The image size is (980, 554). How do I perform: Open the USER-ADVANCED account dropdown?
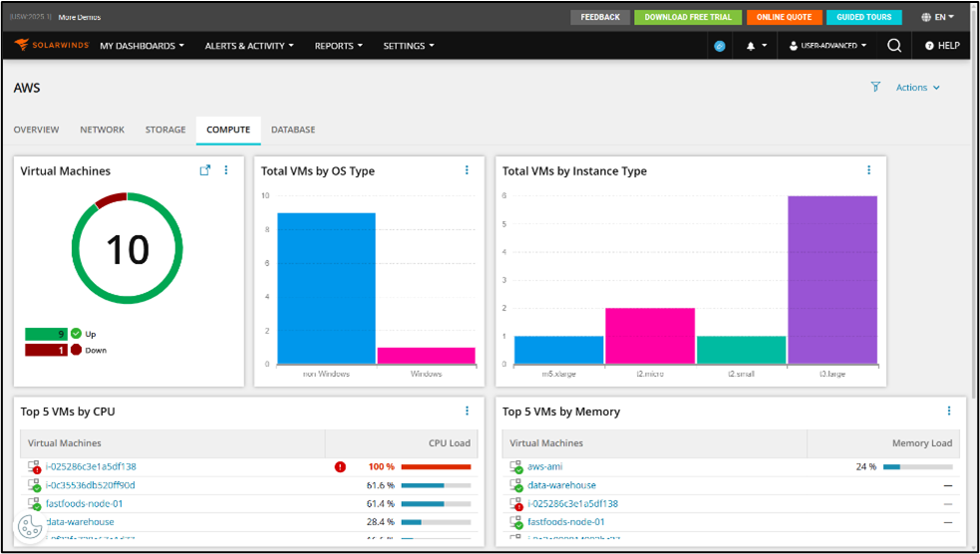(x=828, y=46)
